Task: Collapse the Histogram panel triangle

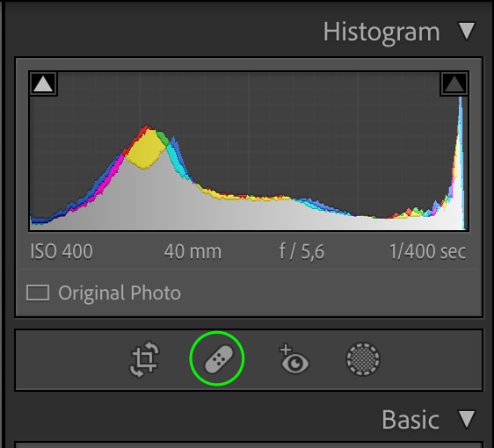Action: click(x=467, y=32)
